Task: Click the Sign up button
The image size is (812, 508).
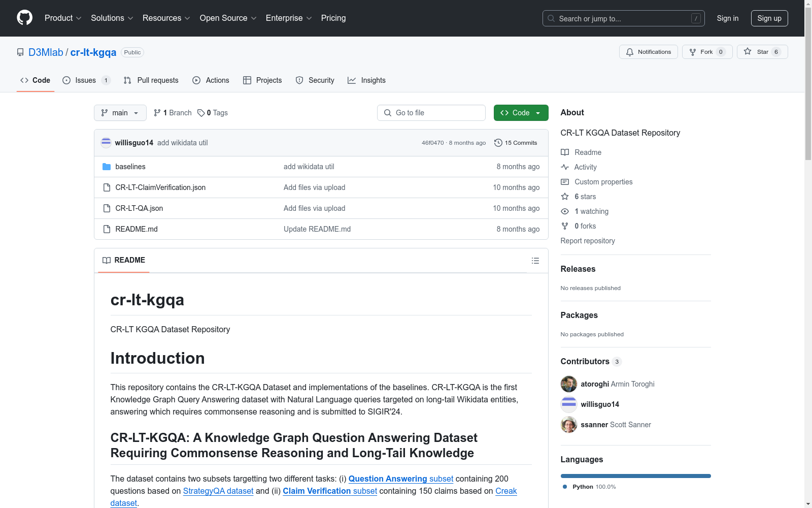Action: click(769, 18)
